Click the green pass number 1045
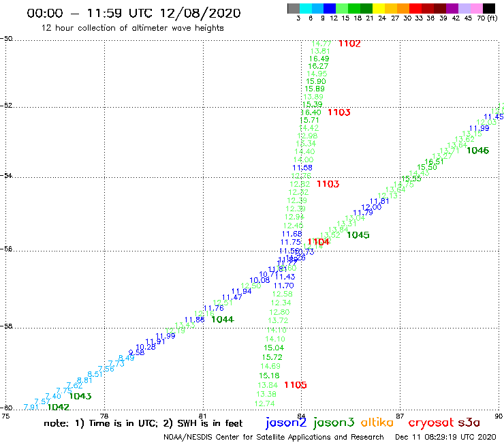The height and width of the screenshot is (443, 504). tap(358, 235)
